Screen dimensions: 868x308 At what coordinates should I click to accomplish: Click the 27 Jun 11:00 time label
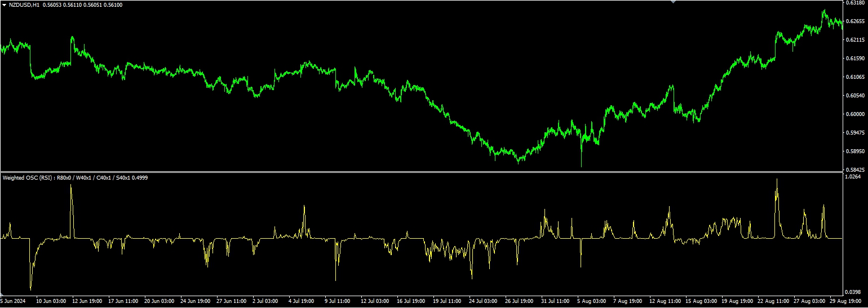tap(232, 301)
